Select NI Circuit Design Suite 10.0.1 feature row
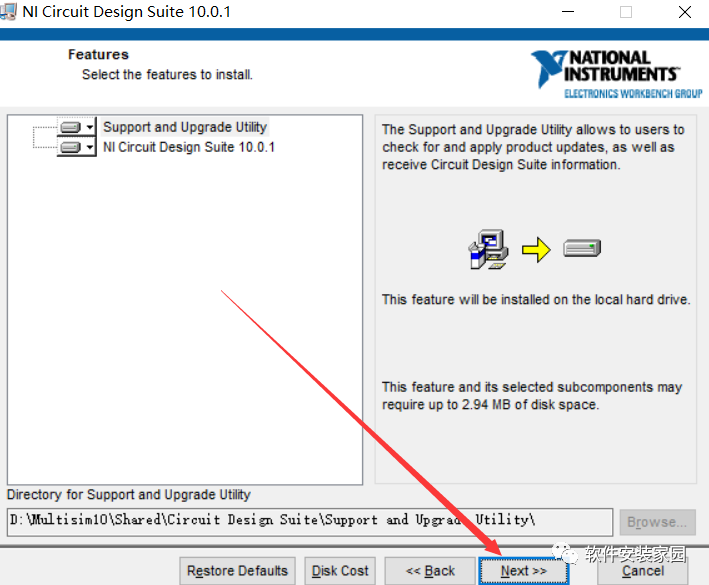The image size is (709, 585). coord(189,147)
